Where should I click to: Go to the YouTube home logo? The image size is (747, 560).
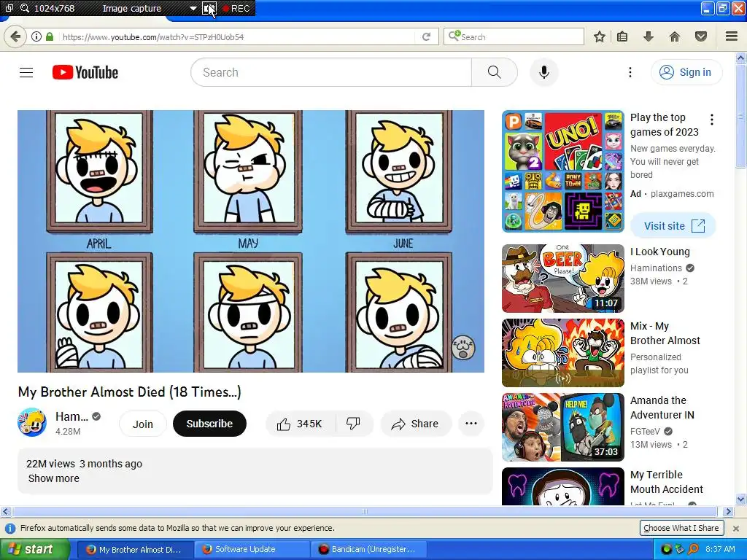[x=85, y=72]
